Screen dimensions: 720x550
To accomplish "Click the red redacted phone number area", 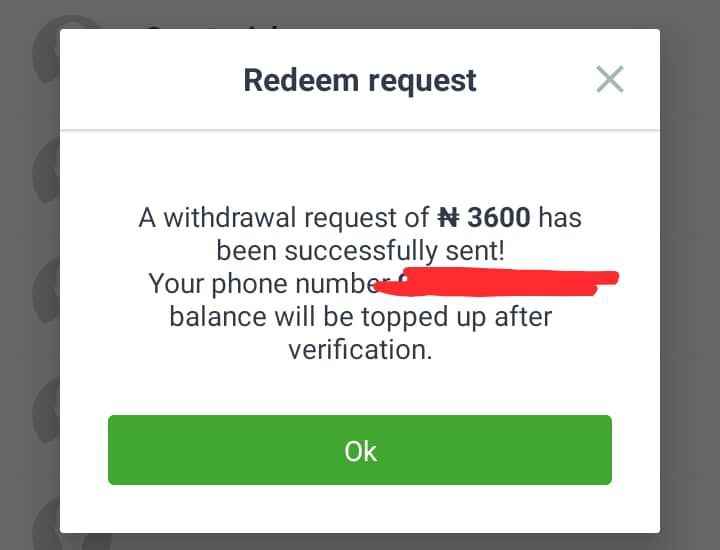I will point(496,282).
